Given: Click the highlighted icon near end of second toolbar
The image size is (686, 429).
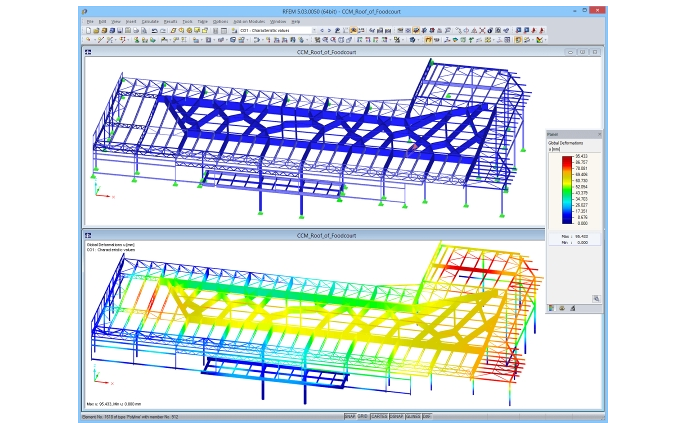Looking at the screenshot, I should pos(518,40).
